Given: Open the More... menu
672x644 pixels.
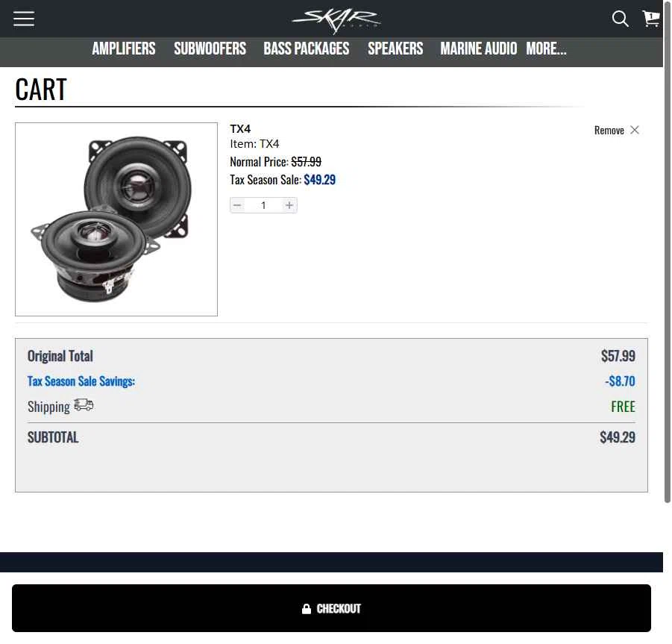Looking at the screenshot, I should click(x=547, y=49).
